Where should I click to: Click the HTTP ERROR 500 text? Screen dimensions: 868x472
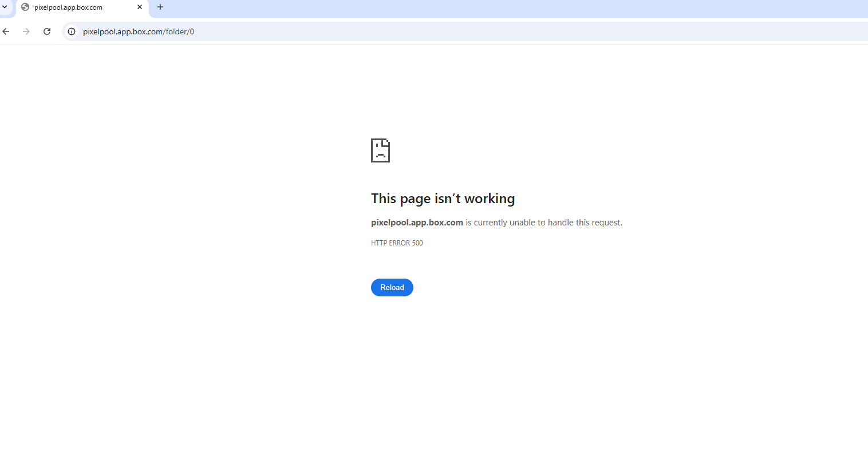tap(397, 243)
